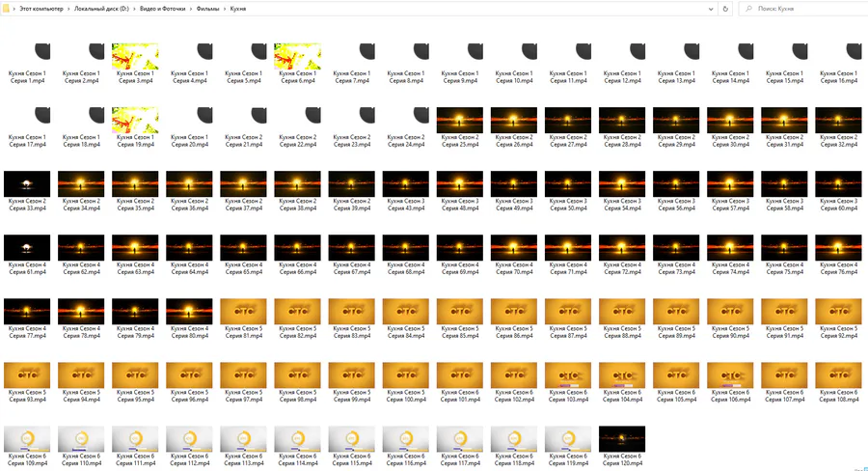Select thumbnail Кухня Сезон 1 Серия 3.mp4

coord(135,56)
